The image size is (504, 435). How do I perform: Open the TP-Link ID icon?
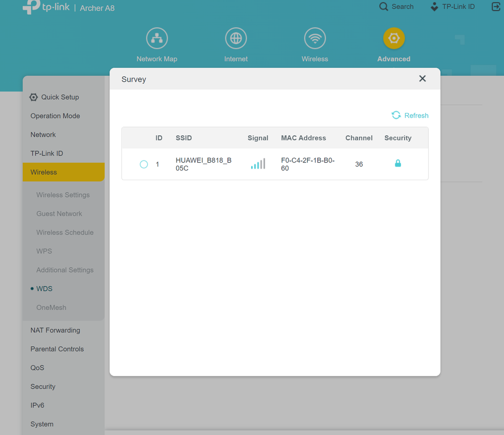[434, 7]
